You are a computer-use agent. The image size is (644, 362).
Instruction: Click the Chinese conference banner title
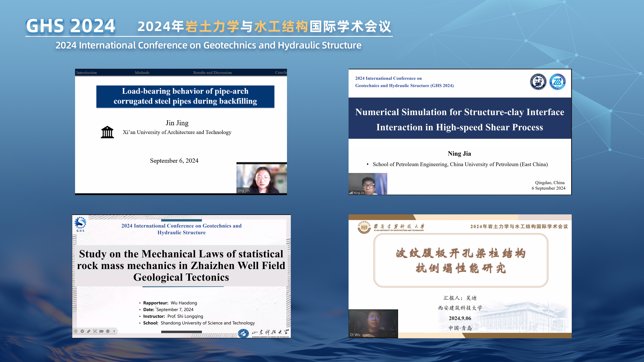pos(264,26)
